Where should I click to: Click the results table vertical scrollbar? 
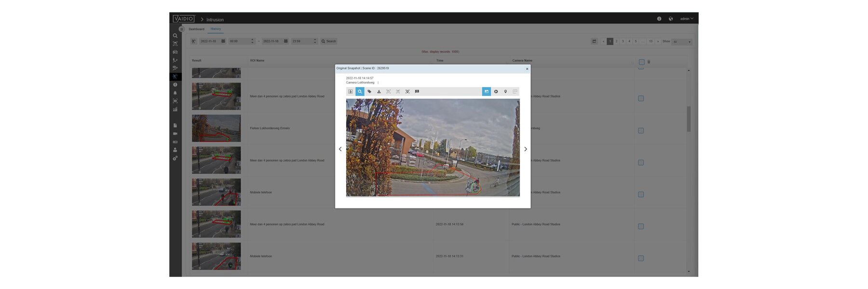[x=689, y=119]
